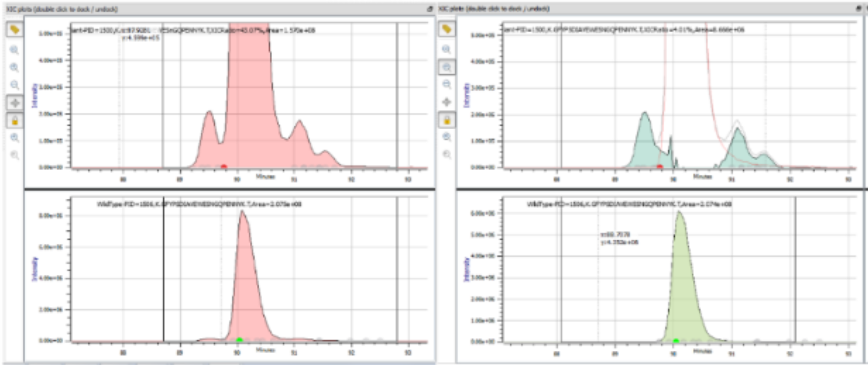Activate the pan cross-arrows tool in right panel
The height and width of the screenshot is (365, 868).
[446, 102]
